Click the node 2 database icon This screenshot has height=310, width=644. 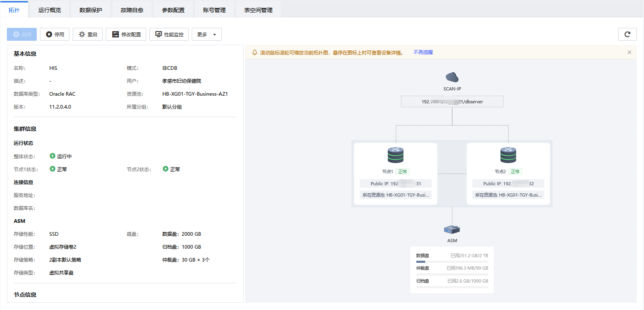(x=508, y=155)
